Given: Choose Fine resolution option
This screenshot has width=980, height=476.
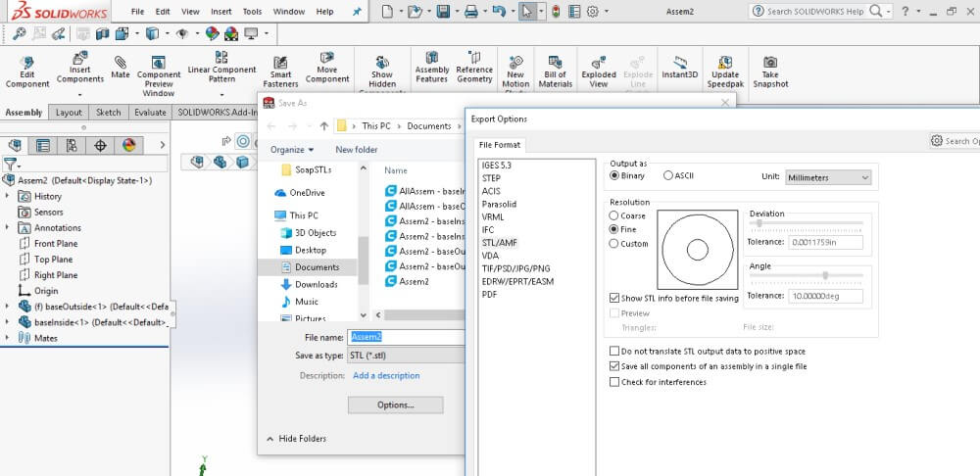Looking at the screenshot, I should (614, 229).
